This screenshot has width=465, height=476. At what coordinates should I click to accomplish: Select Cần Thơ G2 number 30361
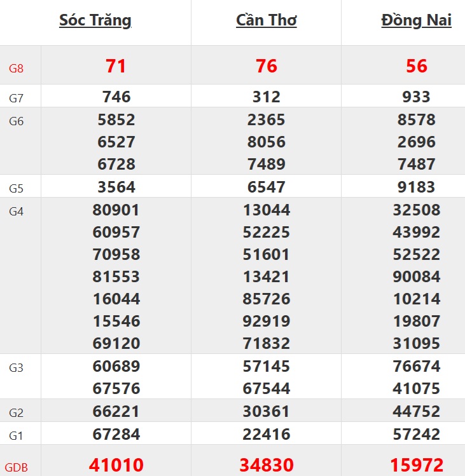pos(266,412)
